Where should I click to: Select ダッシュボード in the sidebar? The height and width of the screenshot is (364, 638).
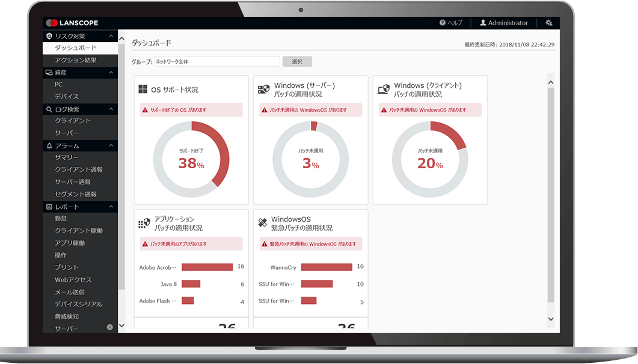[80, 48]
